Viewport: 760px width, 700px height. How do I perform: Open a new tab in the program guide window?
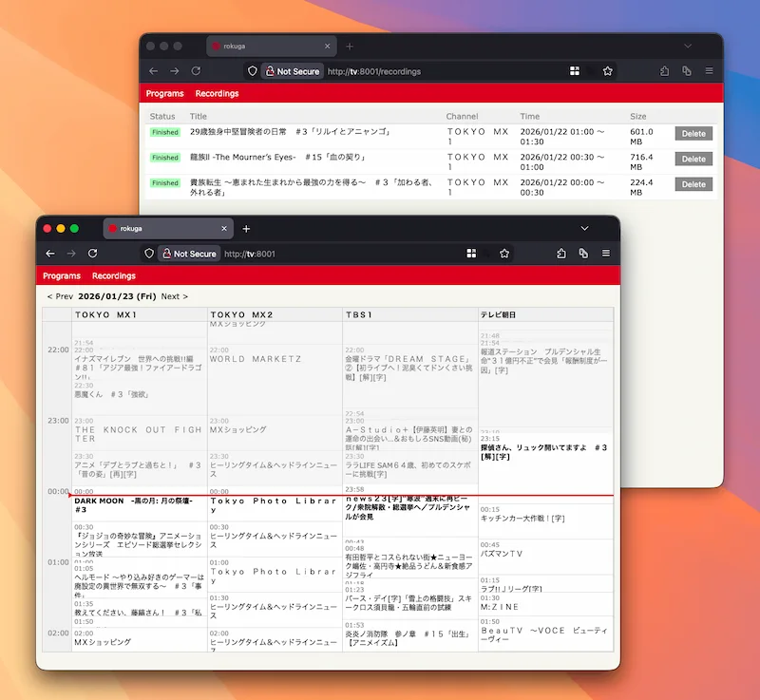(246, 228)
